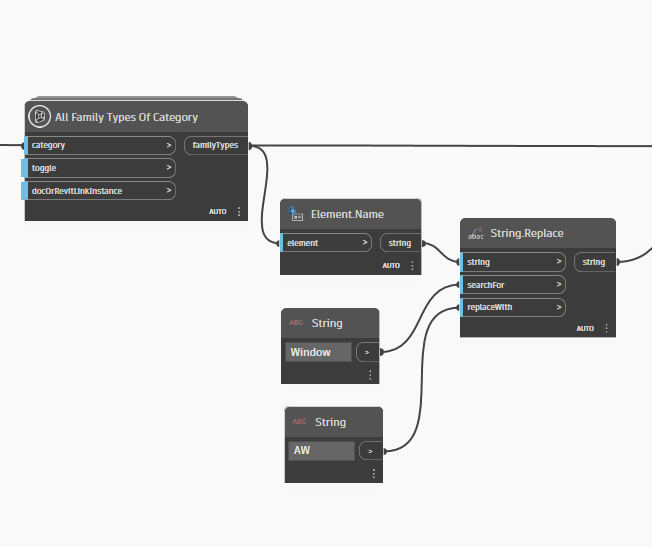Click the docOrRevitLinkInstance input port
This screenshot has width=652, height=547.
(x=100, y=191)
